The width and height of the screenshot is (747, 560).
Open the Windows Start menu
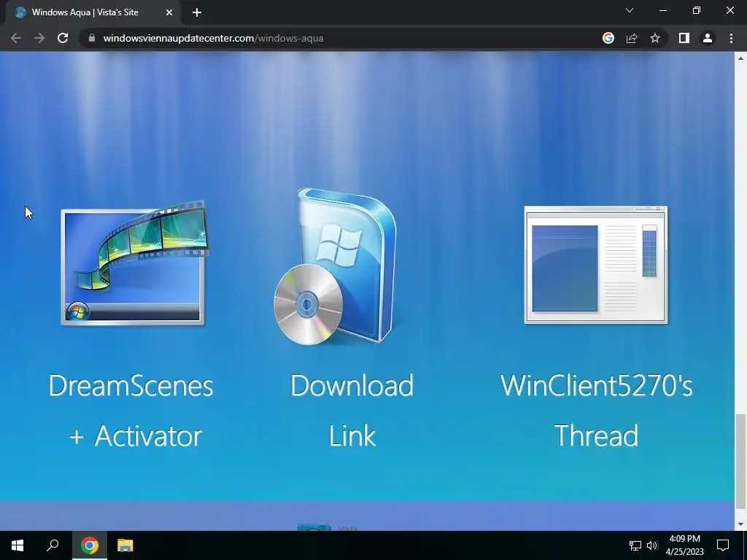[18, 545]
